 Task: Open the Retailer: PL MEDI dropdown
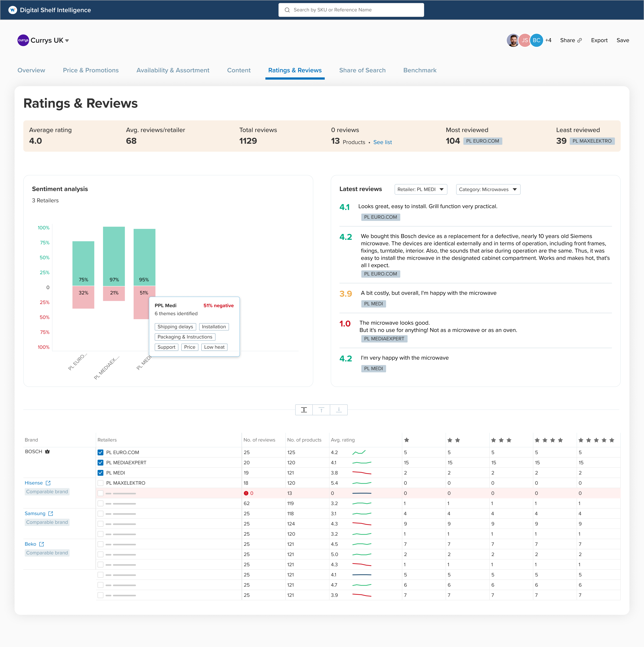coord(421,190)
